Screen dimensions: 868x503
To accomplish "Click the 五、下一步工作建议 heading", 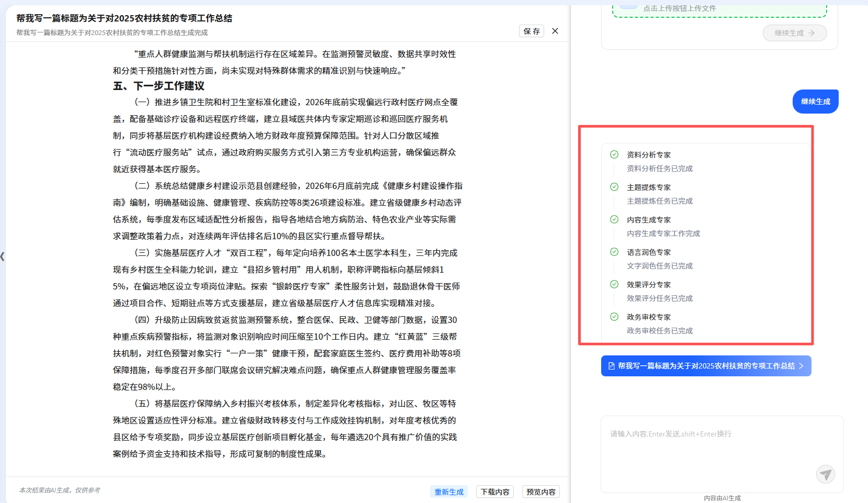I will pos(159,86).
